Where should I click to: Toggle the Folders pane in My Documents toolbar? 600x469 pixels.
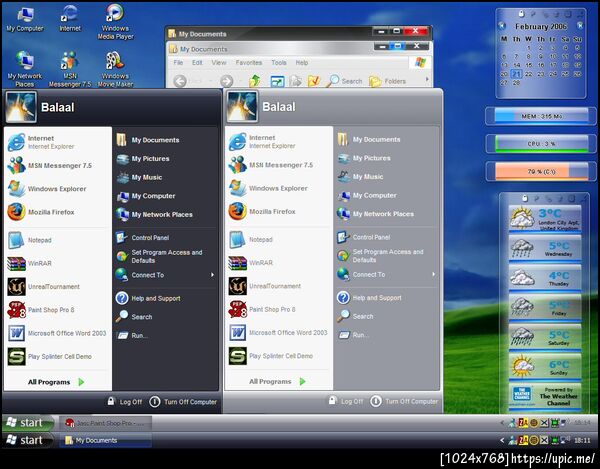[387, 81]
